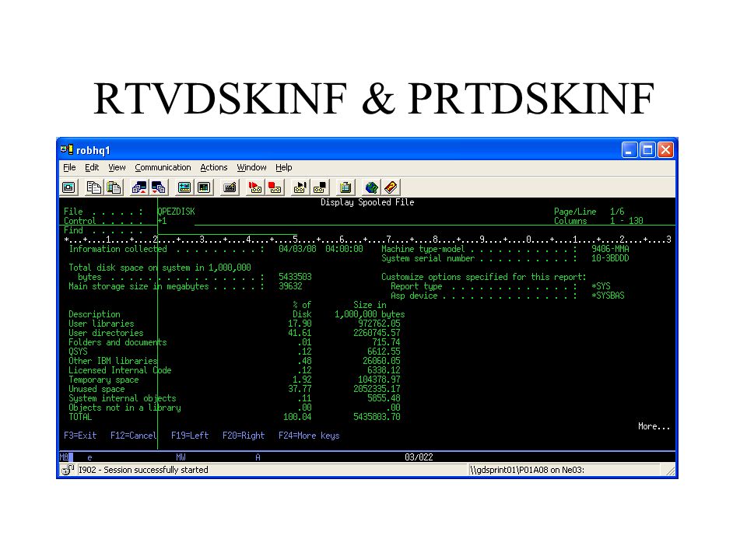Start macro recording with red play icon
This screenshot has height=560, width=747.
click(x=255, y=187)
